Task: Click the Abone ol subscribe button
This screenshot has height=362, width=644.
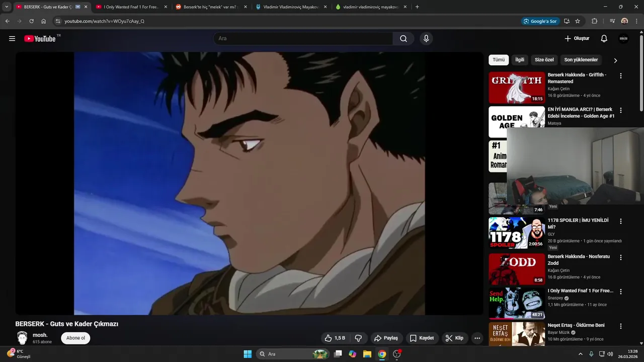Action: click(x=75, y=338)
